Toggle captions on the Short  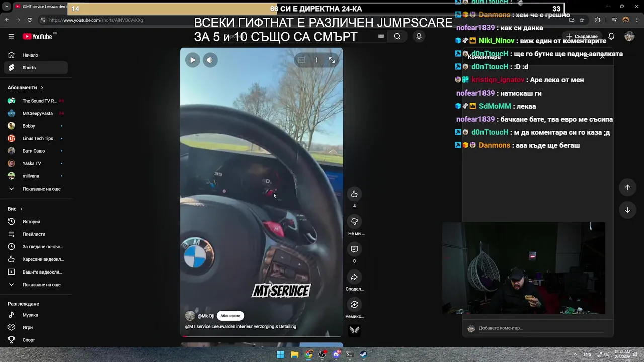301,60
